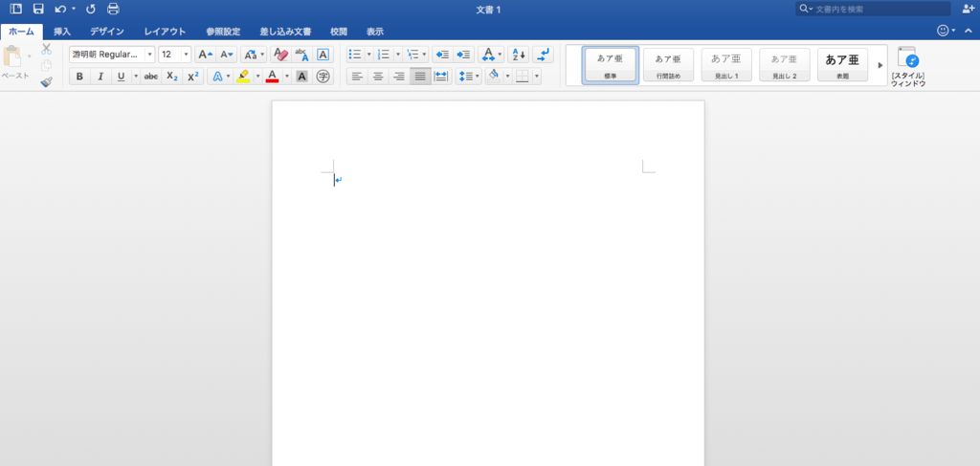Click the share person-plus icon
The image size is (980, 466).
969,9
